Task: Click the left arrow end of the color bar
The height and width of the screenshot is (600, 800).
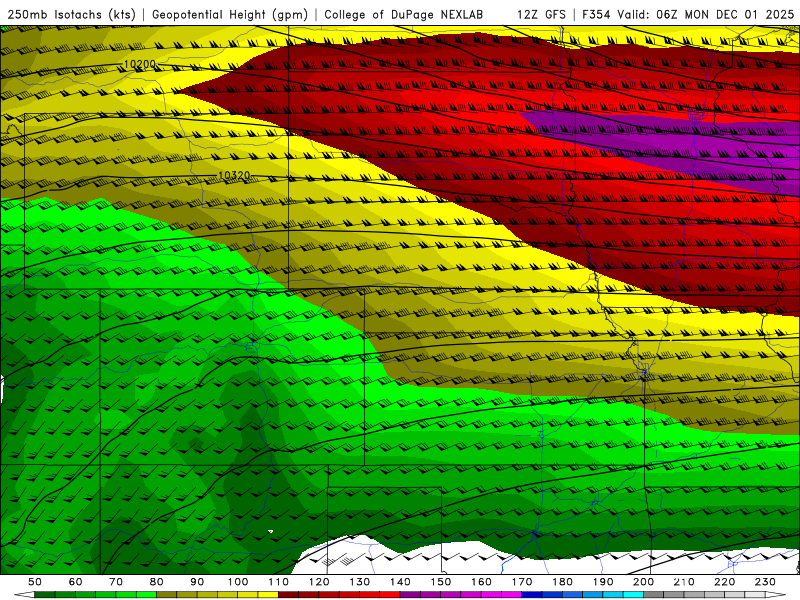Action: point(24,595)
